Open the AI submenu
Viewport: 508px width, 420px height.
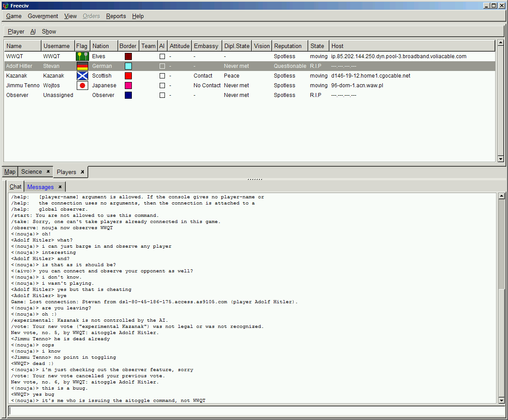[x=33, y=31]
